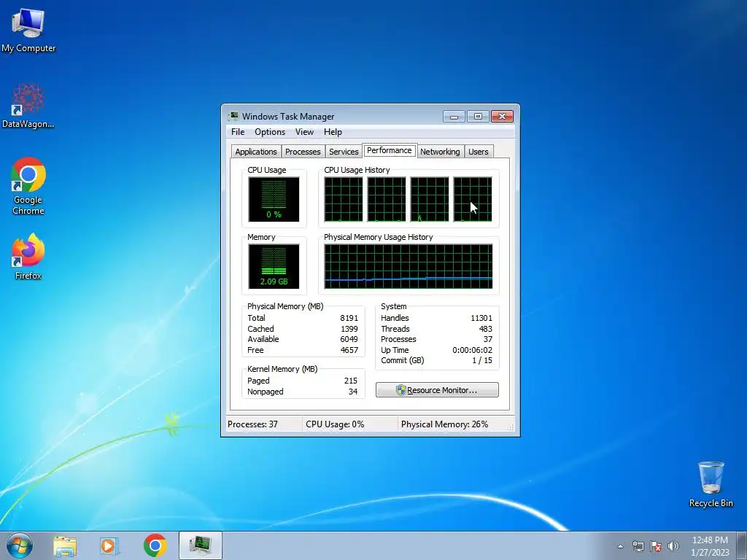Image resolution: width=747 pixels, height=560 pixels.
Task: Select the Task Manager taskbar button
Action: 200,545
